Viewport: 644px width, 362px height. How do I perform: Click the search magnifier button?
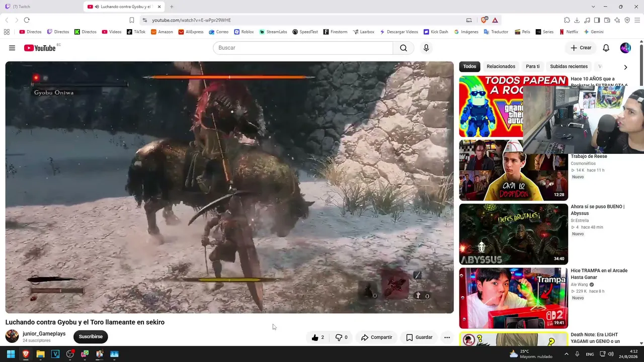(x=404, y=48)
